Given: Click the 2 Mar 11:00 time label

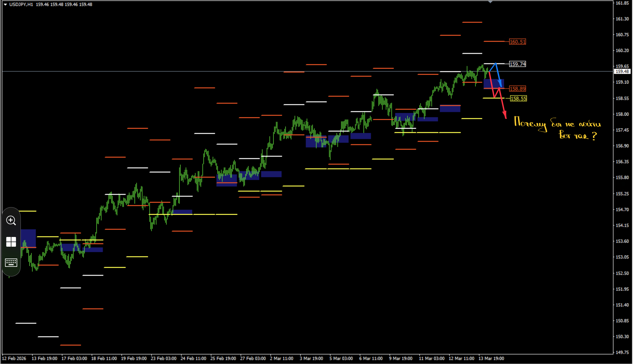Looking at the screenshot, I should [x=282, y=358].
